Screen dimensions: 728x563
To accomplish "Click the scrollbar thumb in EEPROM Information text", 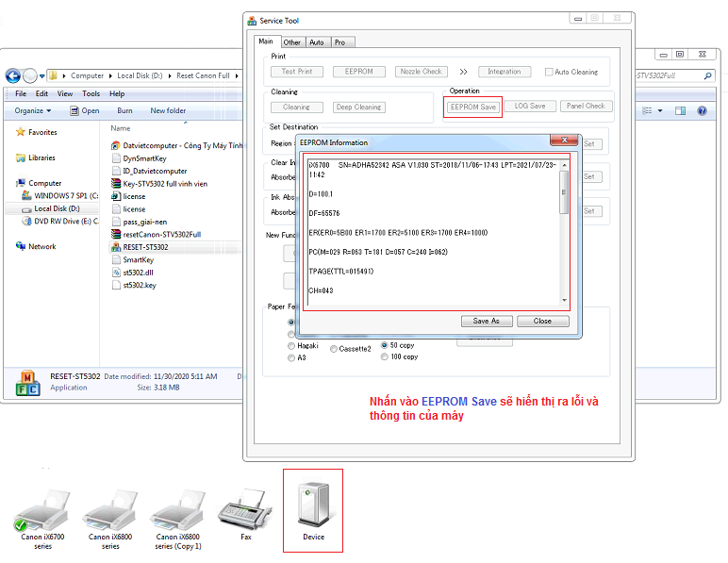I will pos(564,192).
